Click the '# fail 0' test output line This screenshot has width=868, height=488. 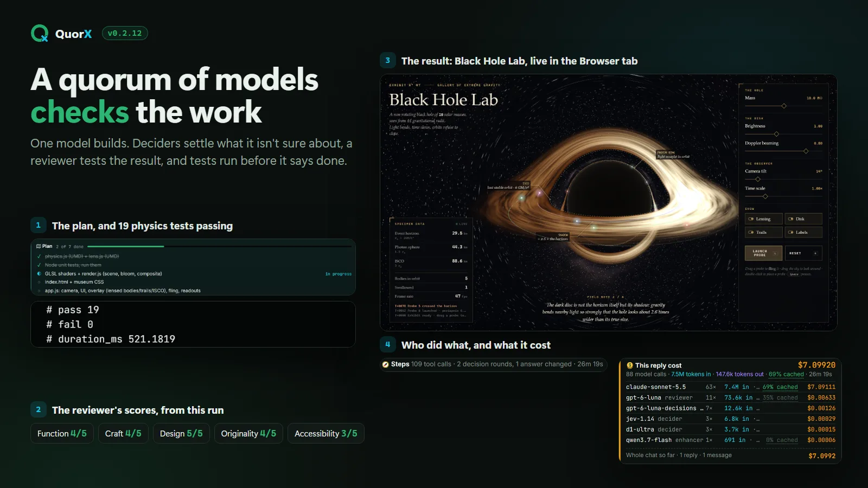tap(69, 324)
